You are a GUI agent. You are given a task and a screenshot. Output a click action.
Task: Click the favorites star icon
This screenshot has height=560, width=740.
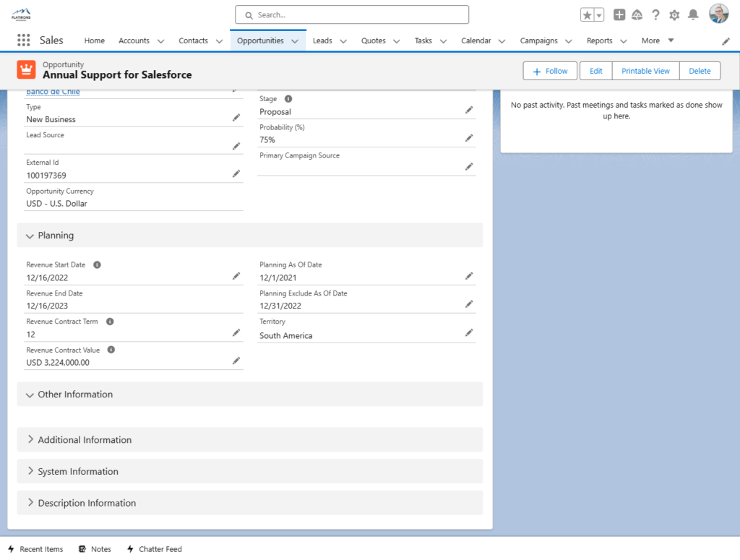coord(587,15)
